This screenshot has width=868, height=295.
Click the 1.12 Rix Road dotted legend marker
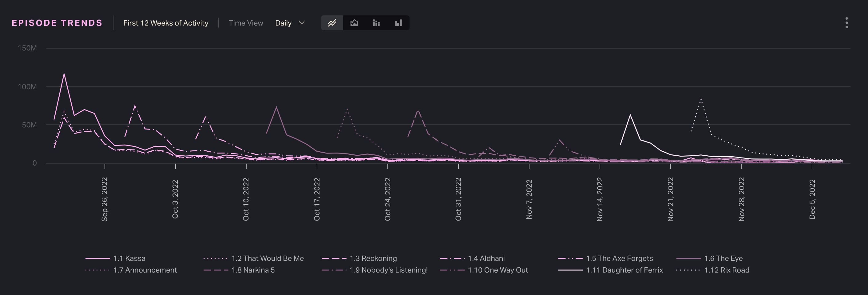pyautogui.click(x=688, y=270)
